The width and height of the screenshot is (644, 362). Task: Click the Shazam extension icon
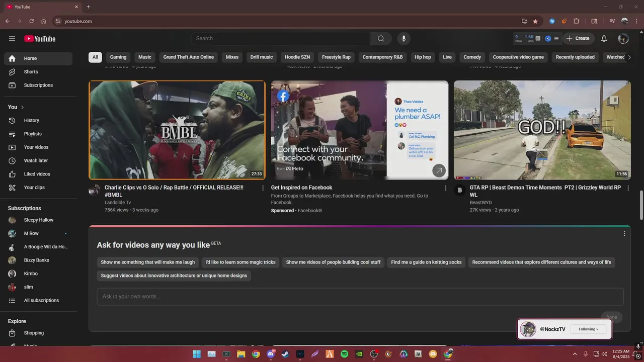click(552, 21)
